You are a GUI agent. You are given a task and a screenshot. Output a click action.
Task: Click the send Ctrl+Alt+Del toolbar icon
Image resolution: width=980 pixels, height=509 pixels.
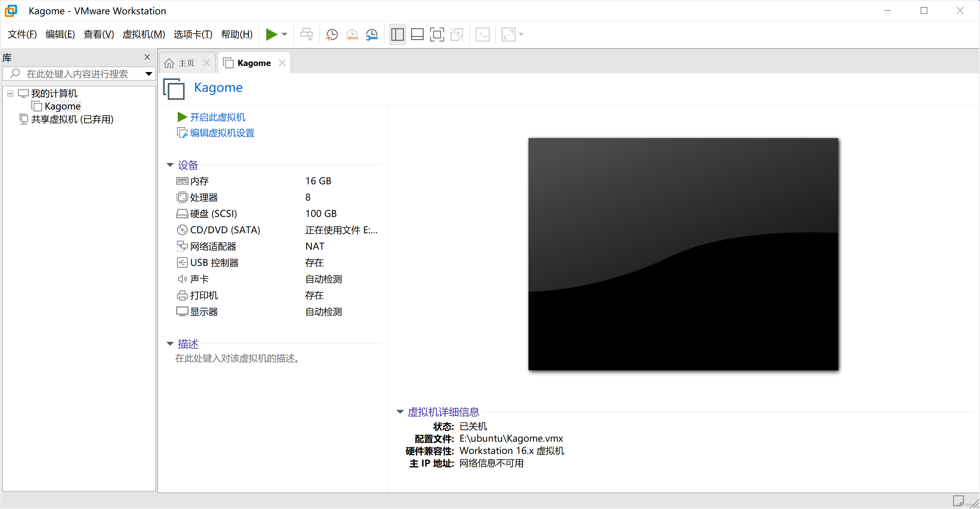[x=306, y=35]
